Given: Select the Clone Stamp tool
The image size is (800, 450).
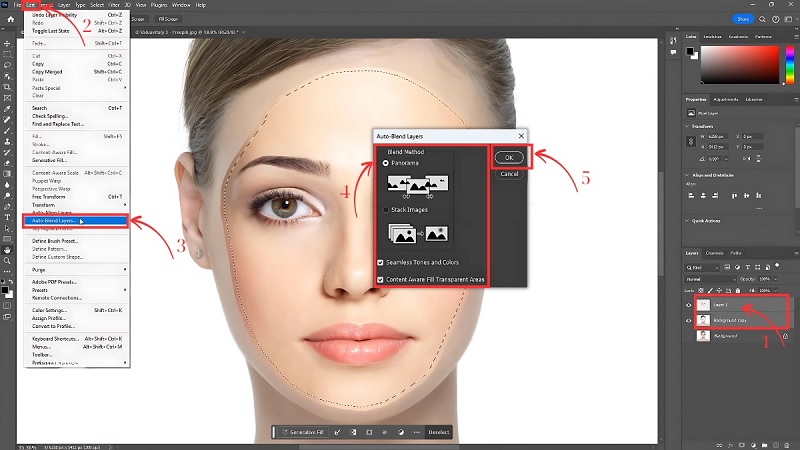Looking at the screenshot, I should (x=7, y=141).
